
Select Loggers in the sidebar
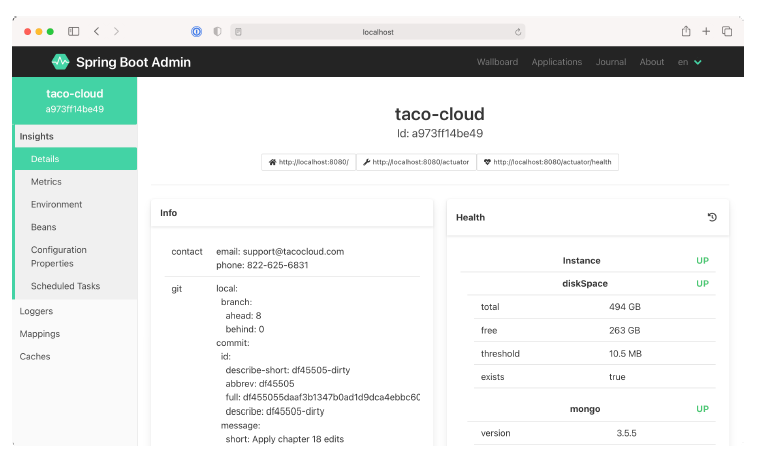tap(36, 311)
